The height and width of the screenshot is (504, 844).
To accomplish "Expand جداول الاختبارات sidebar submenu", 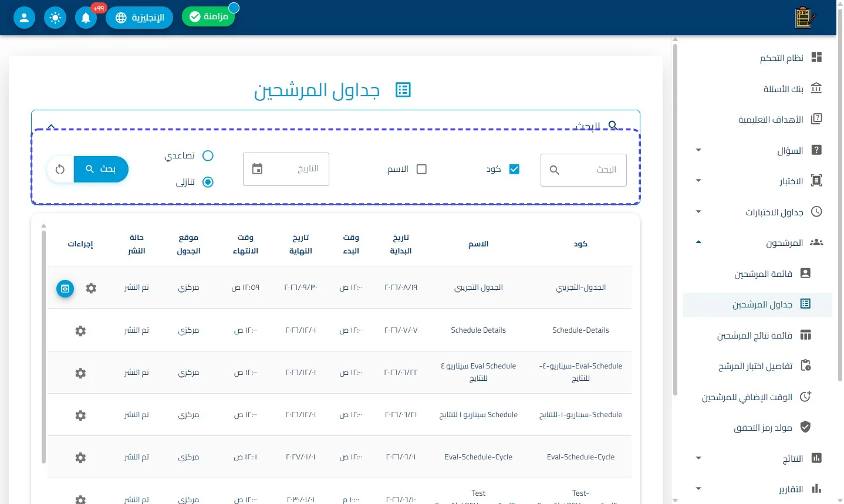I will 698,212.
